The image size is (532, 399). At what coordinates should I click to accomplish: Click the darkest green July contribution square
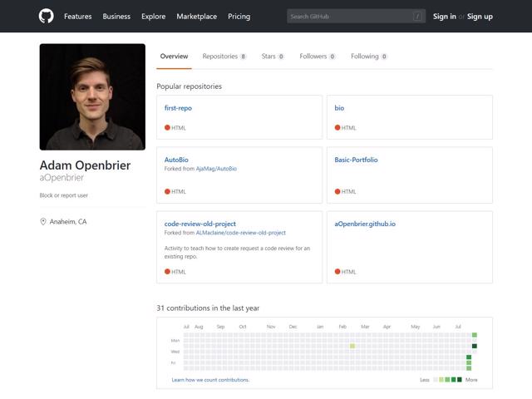point(475,346)
